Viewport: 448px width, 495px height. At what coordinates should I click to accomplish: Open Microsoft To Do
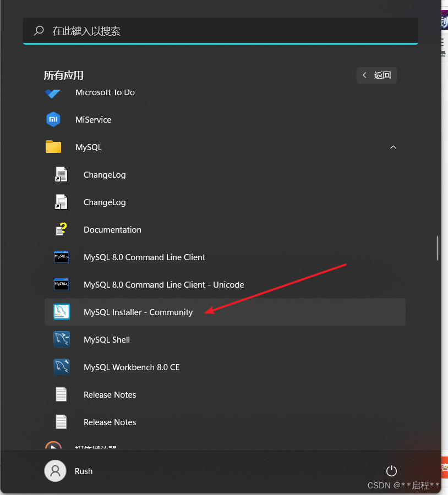coord(105,92)
